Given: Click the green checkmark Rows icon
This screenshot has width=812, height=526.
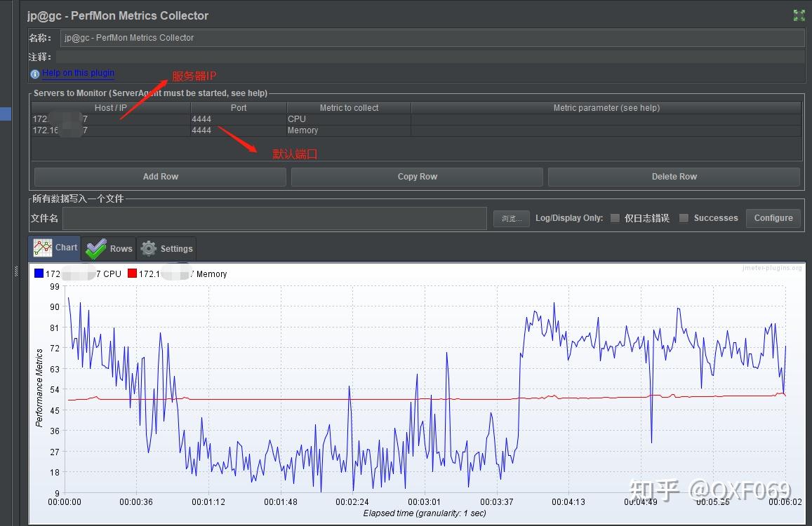Looking at the screenshot, I should (x=96, y=249).
